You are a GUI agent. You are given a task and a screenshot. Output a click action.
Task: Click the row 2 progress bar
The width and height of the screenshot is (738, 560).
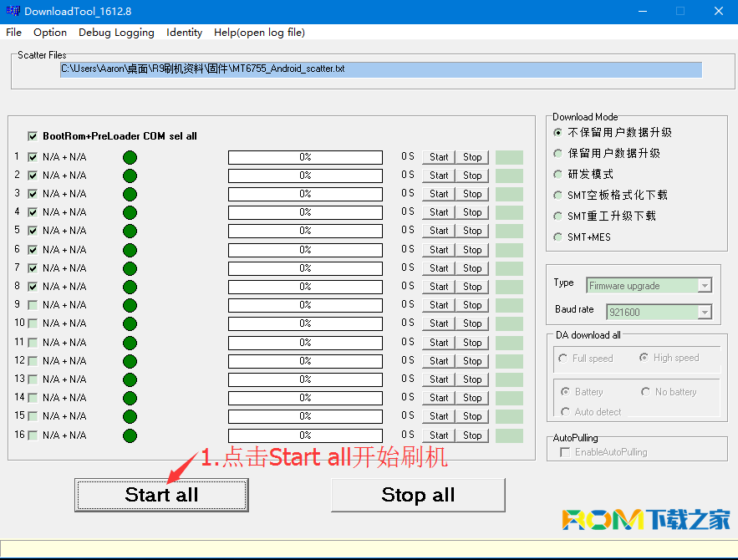pyautogui.click(x=305, y=176)
